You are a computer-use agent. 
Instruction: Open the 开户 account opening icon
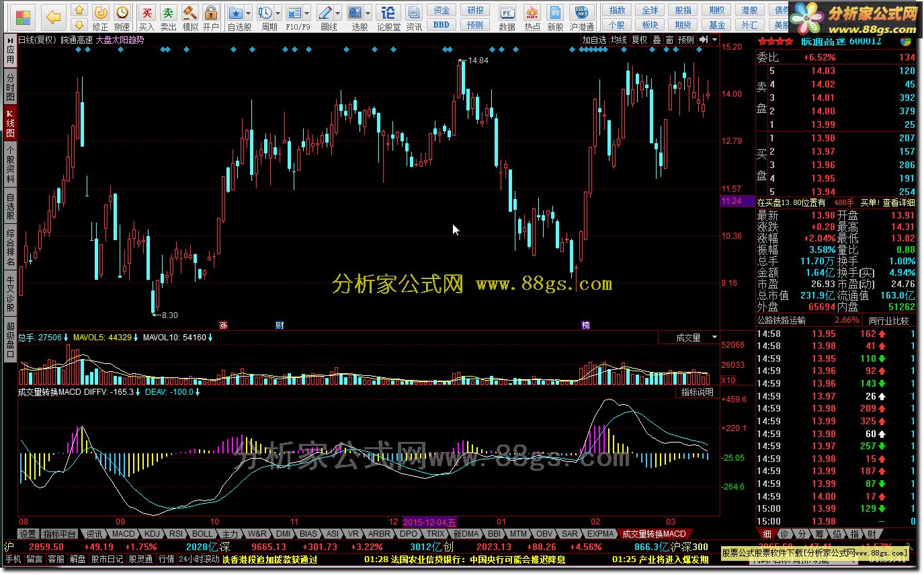[x=211, y=17]
